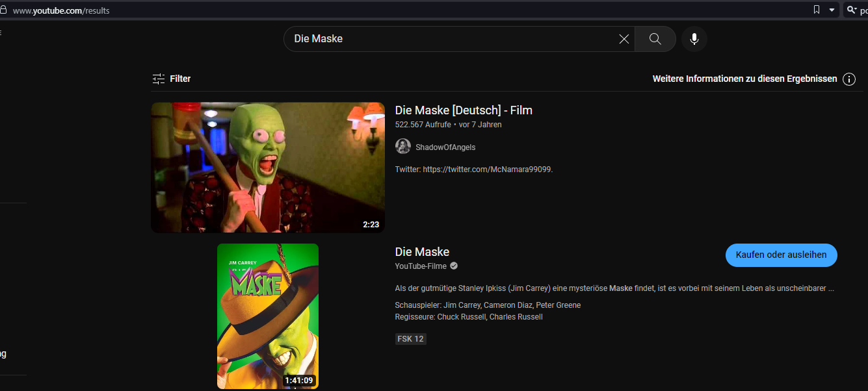
Task: Click the verified checkmark next to YouTube-Filme
Action: click(x=454, y=266)
